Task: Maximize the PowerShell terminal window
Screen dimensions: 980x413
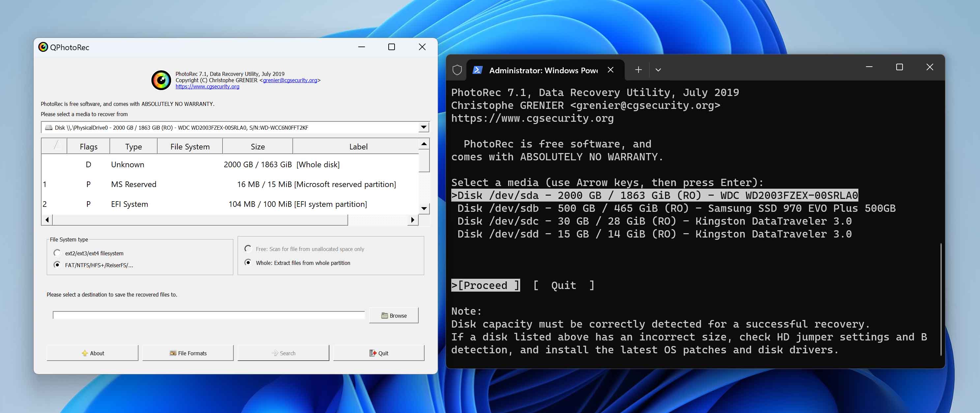Action: pos(899,67)
